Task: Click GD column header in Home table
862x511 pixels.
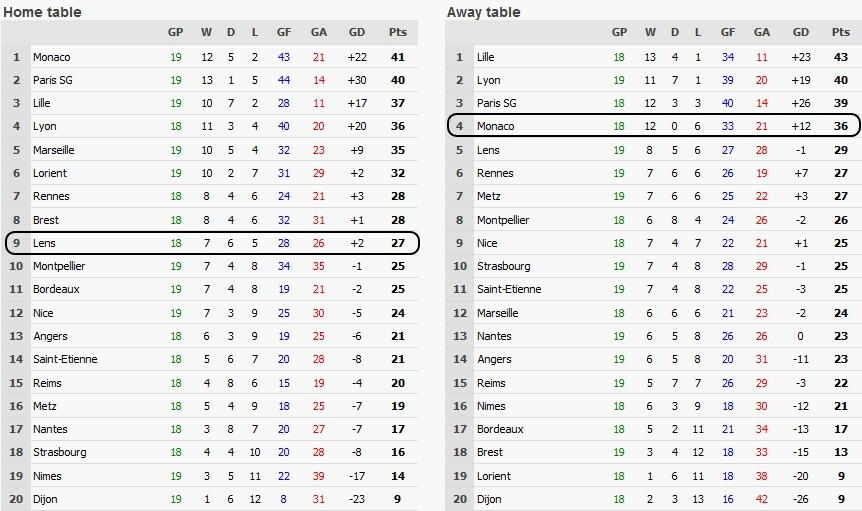Action: [357, 32]
